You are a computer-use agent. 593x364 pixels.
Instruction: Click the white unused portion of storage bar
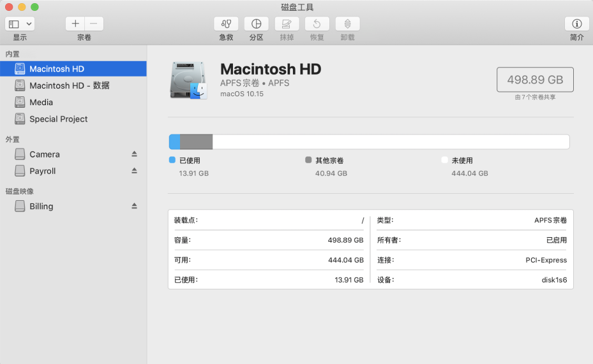tap(391, 142)
